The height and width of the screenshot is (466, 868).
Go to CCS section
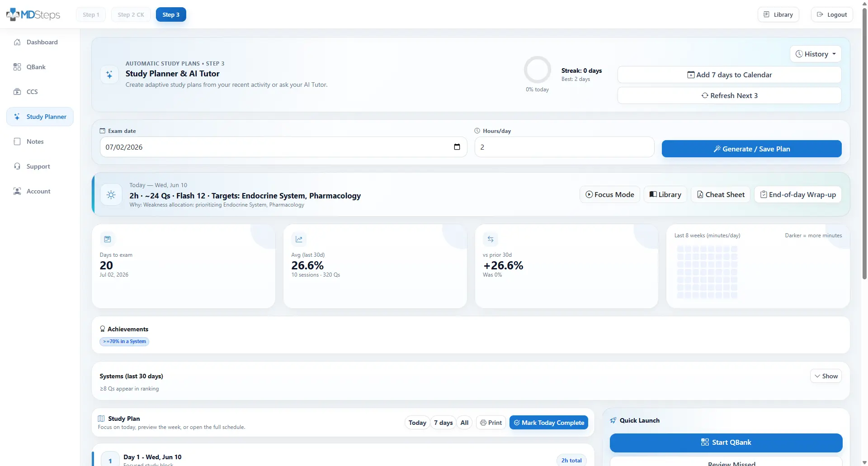point(40,92)
